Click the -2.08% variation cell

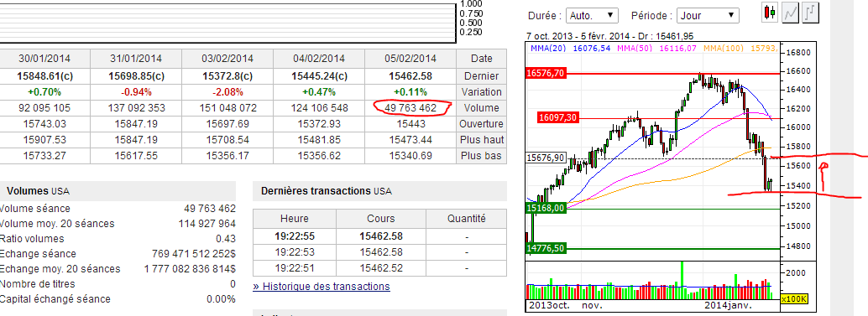pos(227,92)
